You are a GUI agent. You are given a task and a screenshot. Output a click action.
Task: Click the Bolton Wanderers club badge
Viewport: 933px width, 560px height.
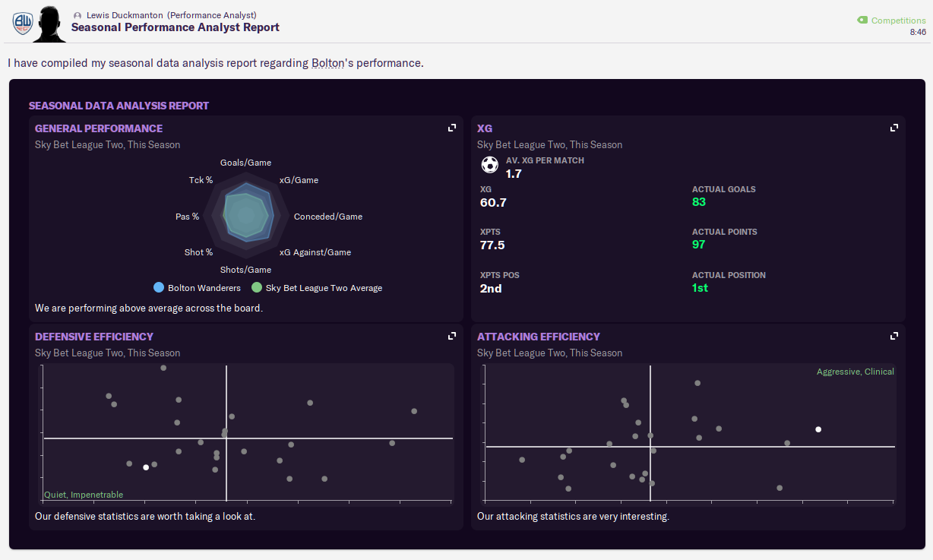coord(22,23)
